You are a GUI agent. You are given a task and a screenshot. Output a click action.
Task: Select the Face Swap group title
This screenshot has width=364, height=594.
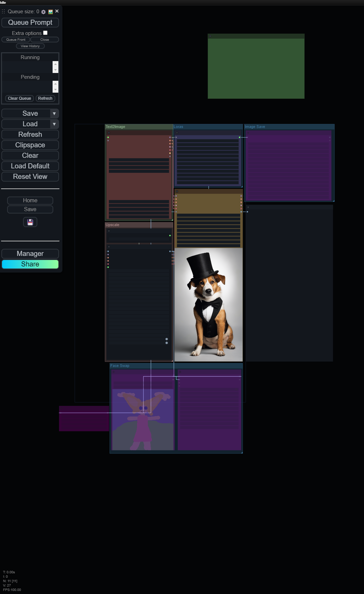(x=120, y=366)
